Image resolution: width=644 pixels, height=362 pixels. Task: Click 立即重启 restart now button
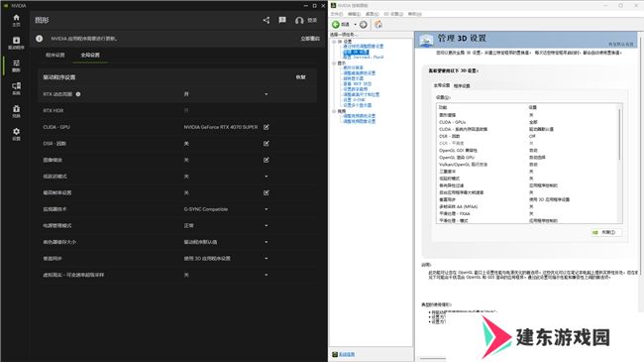(x=310, y=39)
